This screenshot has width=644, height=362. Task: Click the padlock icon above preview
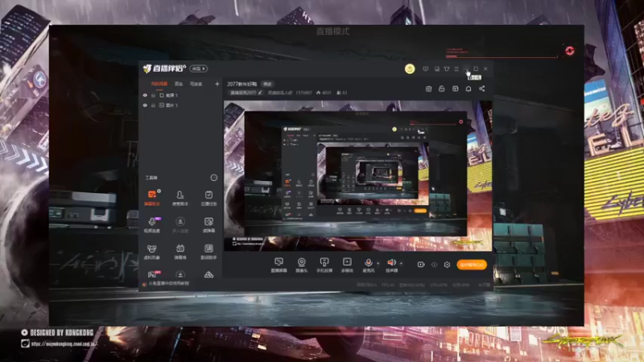[x=441, y=88]
